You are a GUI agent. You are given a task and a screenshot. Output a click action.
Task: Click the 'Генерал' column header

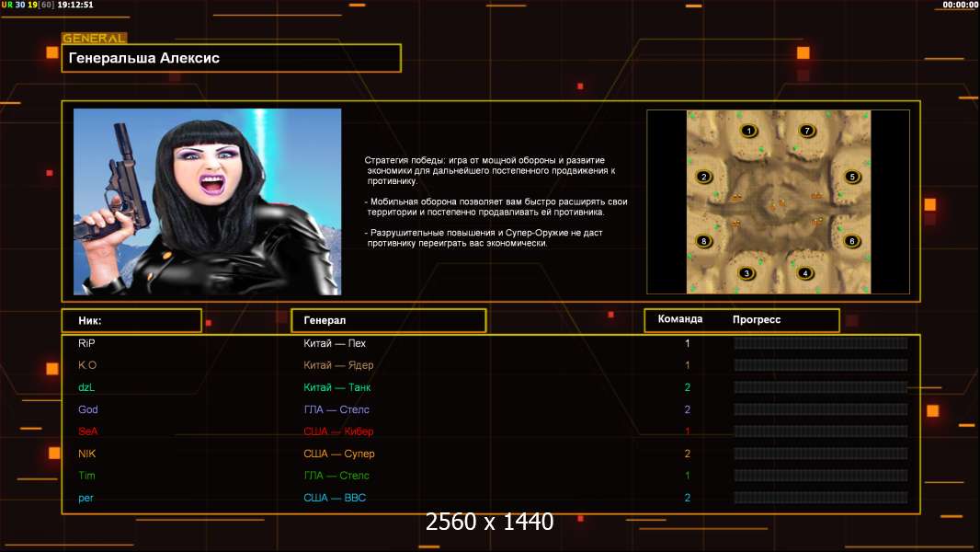pyautogui.click(x=388, y=321)
